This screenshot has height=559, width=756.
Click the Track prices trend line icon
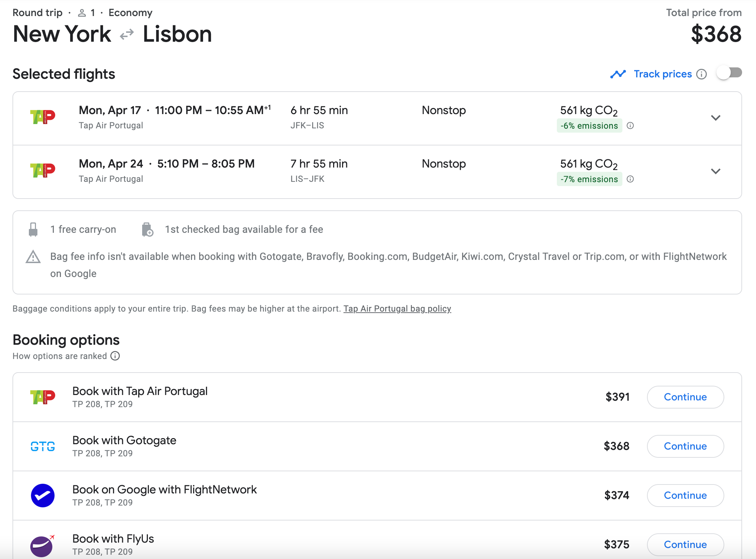[618, 74]
